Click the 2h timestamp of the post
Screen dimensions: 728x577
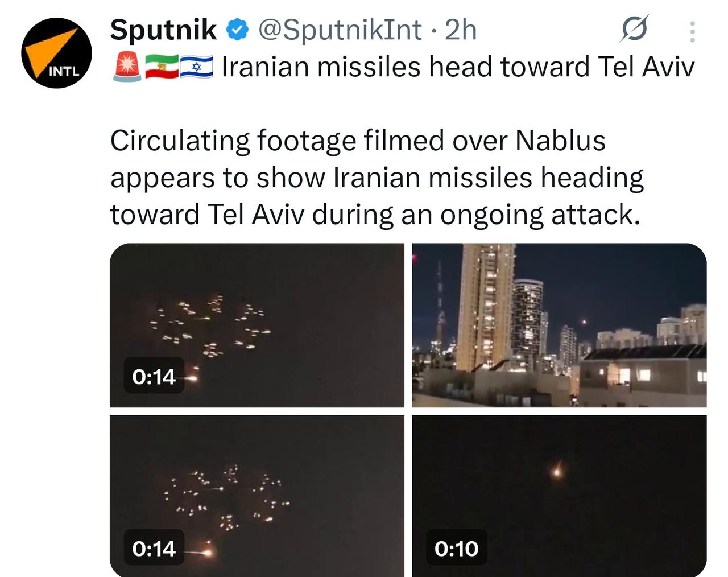pyautogui.click(x=461, y=30)
